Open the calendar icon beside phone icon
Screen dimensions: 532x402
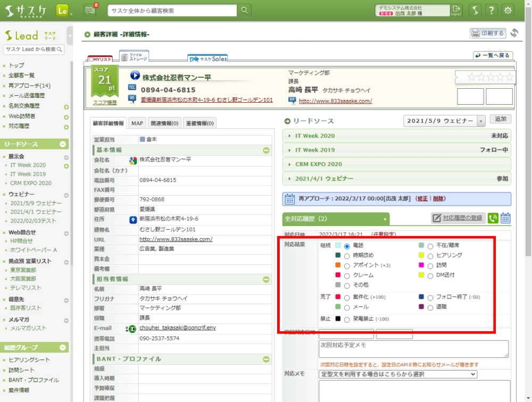(x=505, y=218)
